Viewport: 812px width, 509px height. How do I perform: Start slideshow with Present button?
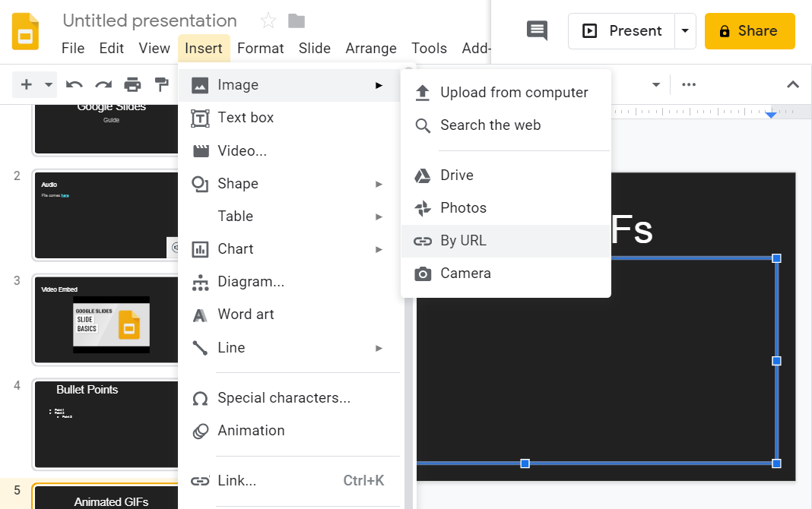coord(621,31)
